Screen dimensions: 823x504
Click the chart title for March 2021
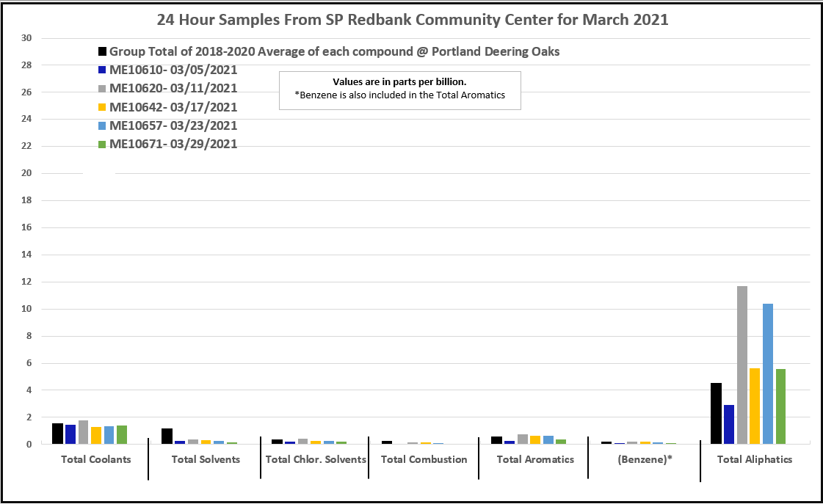(x=412, y=19)
